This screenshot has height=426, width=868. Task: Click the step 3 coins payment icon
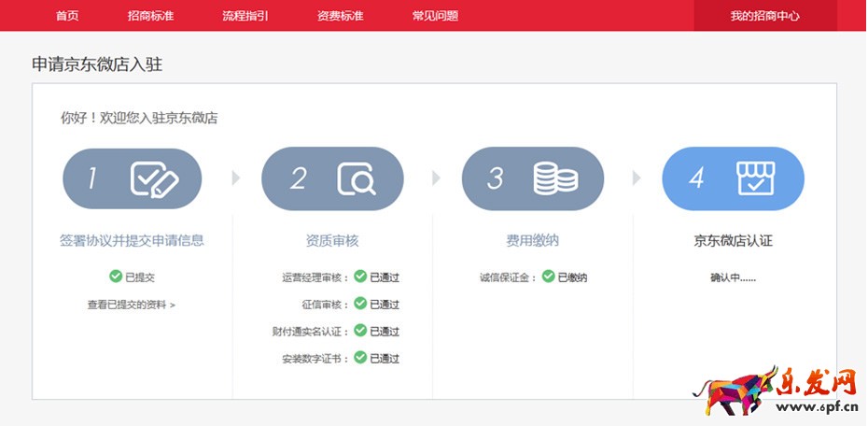coord(554,178)
